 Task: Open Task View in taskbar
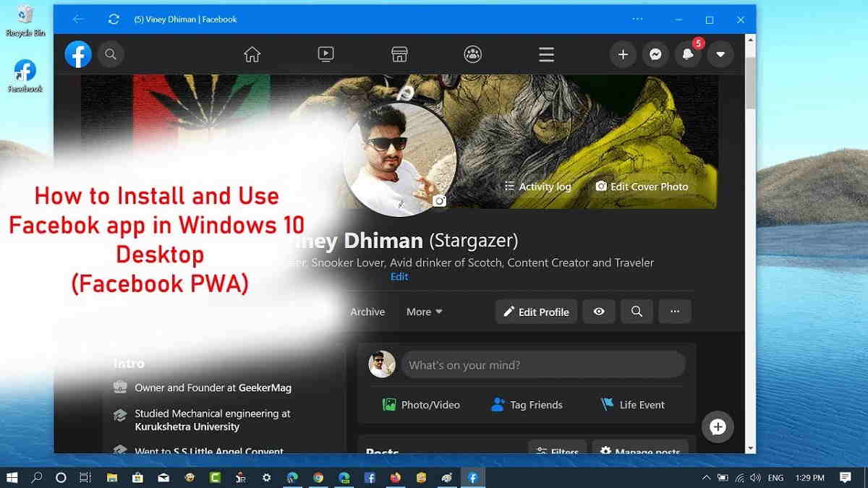click(x=85, y=477)
